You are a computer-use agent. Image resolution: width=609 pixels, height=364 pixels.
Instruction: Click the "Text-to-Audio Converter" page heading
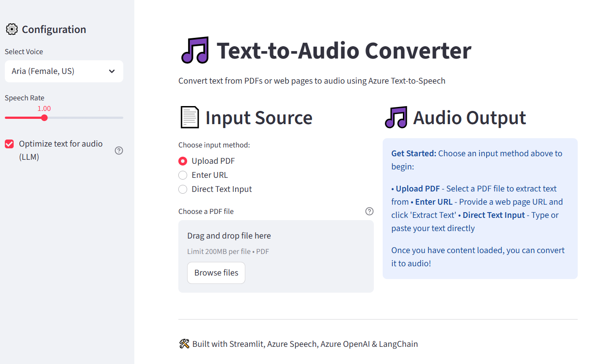click(343, 50)
